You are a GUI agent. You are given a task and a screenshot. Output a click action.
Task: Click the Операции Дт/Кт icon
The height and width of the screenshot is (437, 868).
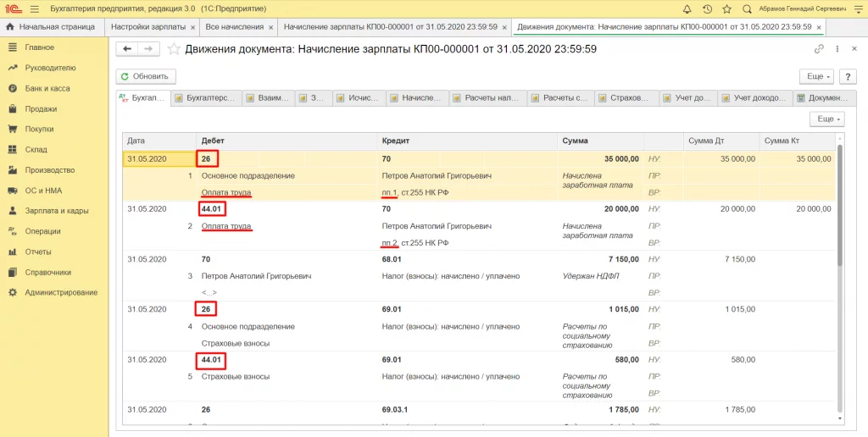(13, 231)
